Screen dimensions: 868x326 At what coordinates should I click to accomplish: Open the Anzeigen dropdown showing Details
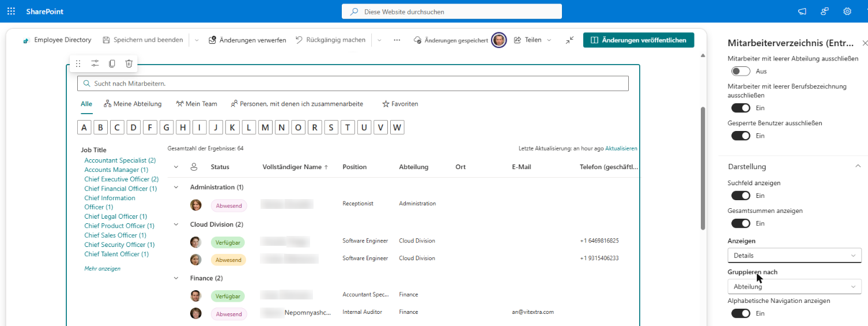(794, 255)
